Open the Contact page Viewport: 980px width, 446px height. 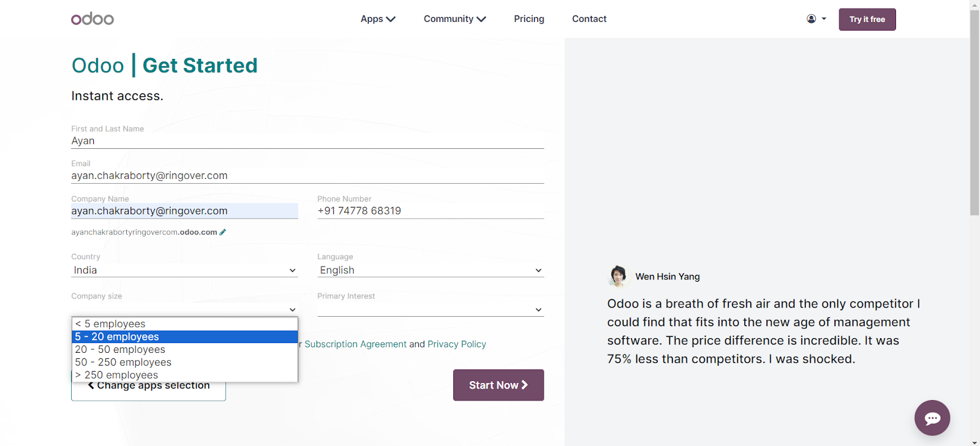tap(589, 19)
